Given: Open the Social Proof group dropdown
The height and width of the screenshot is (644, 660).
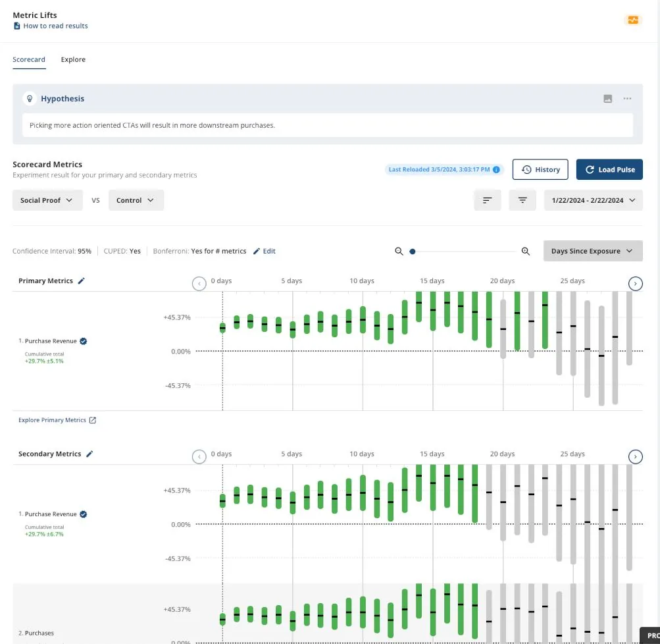Looking at the screenshot, I should click(x=47, y=200).
